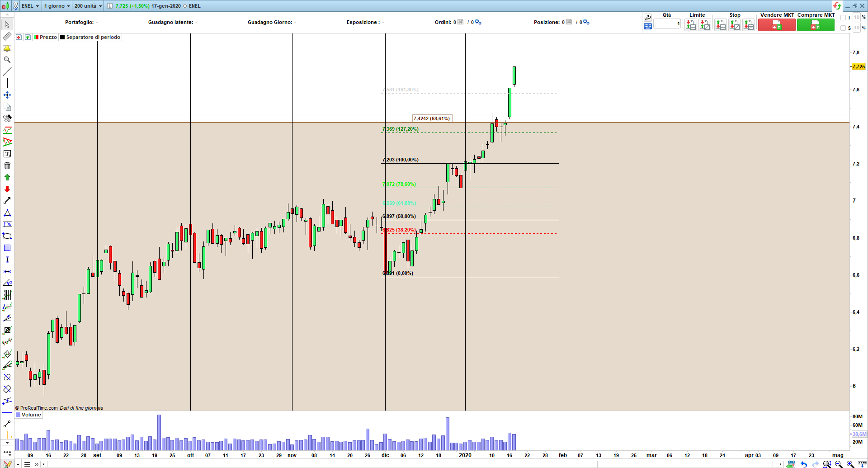Pick the vertical price range tool
Image resolution: width=868 pixels, height=468 pixels.
click(x=7, y=260)
